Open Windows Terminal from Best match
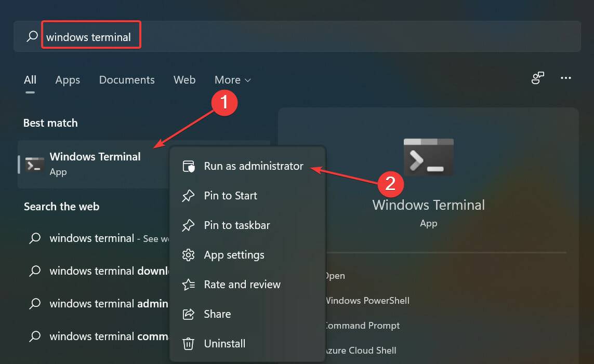The height and width of the screenshot is (364, 594). tap(95, 156)
